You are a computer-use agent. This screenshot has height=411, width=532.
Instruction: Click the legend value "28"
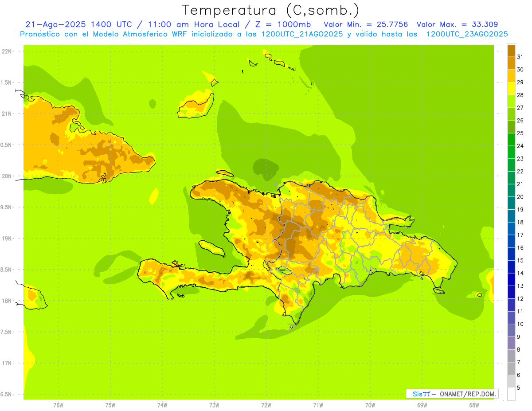[x=520, y=95]
